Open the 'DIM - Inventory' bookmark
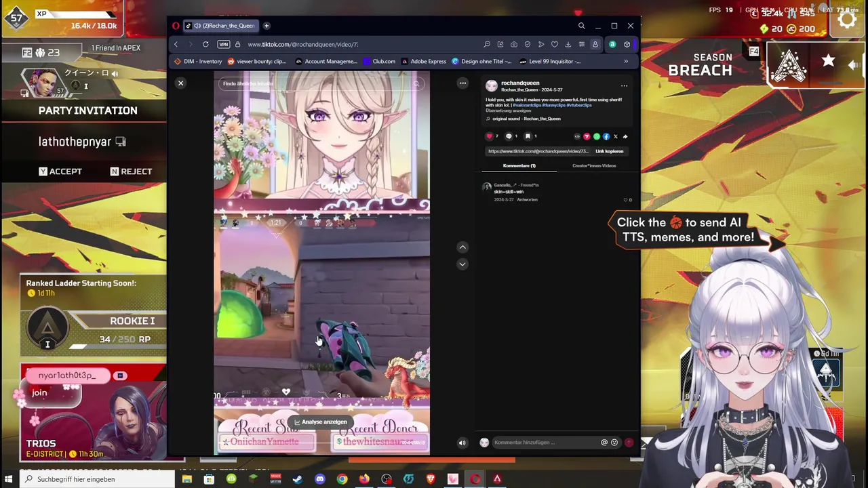868x488 pixels. point(198,61)
